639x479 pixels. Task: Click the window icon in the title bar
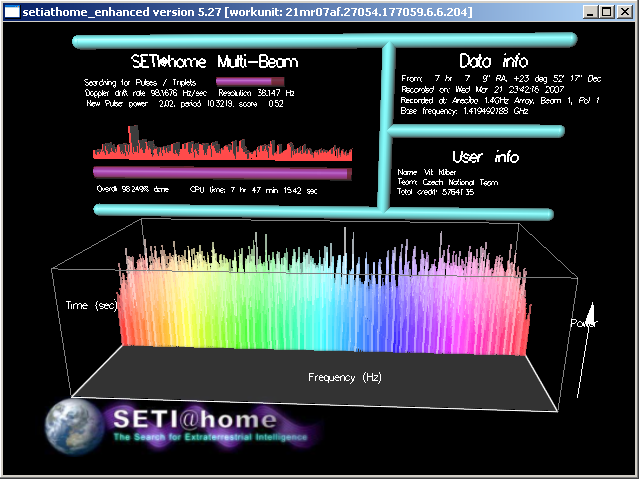[x=12, y=12]
